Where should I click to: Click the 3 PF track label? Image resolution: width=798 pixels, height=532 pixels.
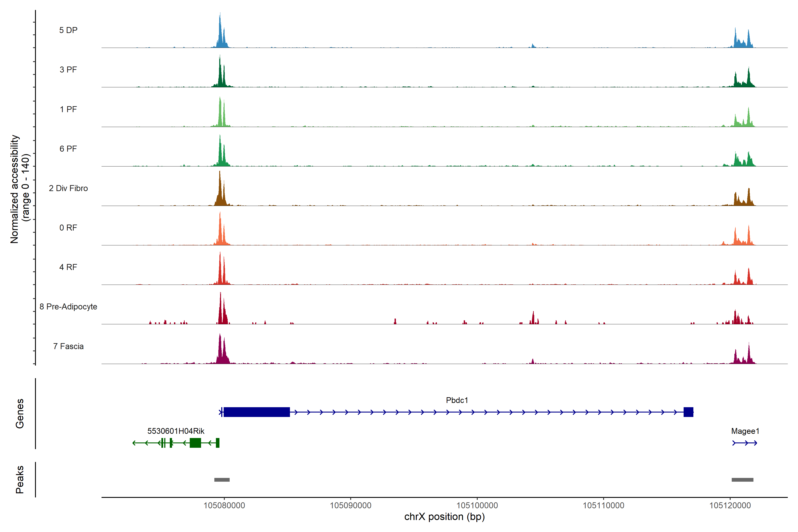click(68, 70)
